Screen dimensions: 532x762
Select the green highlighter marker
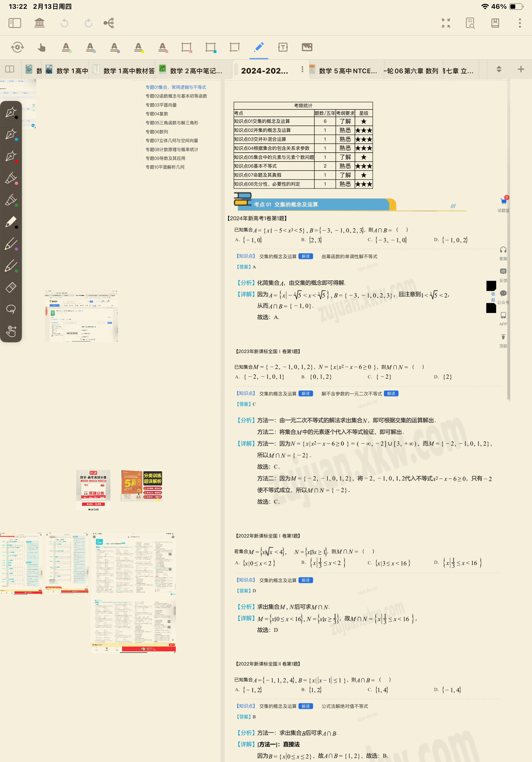(11, 201)
